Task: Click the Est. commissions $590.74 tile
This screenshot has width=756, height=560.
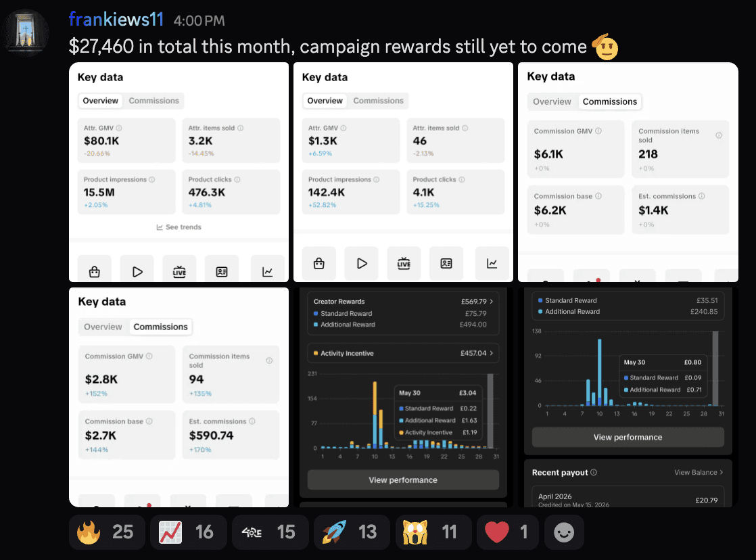Action: [x=231, y=435]
